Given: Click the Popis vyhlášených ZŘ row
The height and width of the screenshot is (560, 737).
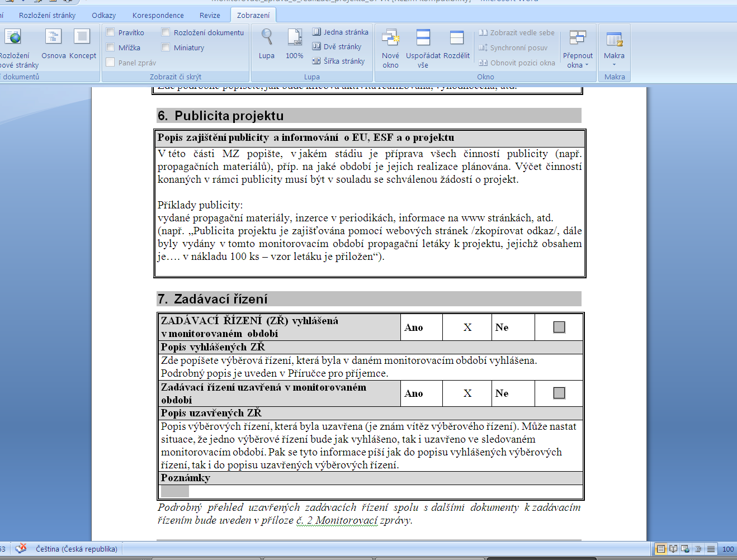Looking at the screenshot, I should tap(371, 347).
